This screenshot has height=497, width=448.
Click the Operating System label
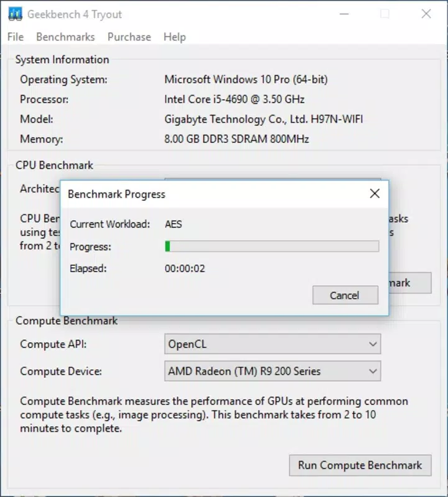(x=64, y=80)
